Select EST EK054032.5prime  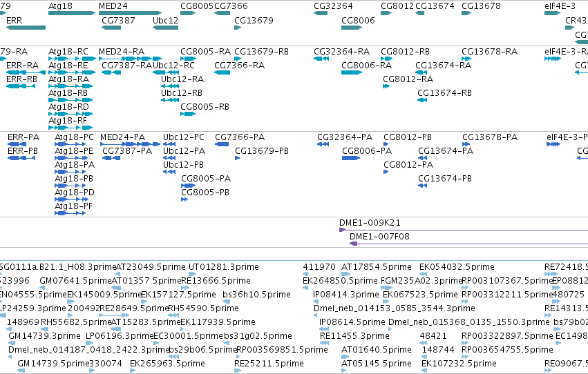(x=457, y=267)
